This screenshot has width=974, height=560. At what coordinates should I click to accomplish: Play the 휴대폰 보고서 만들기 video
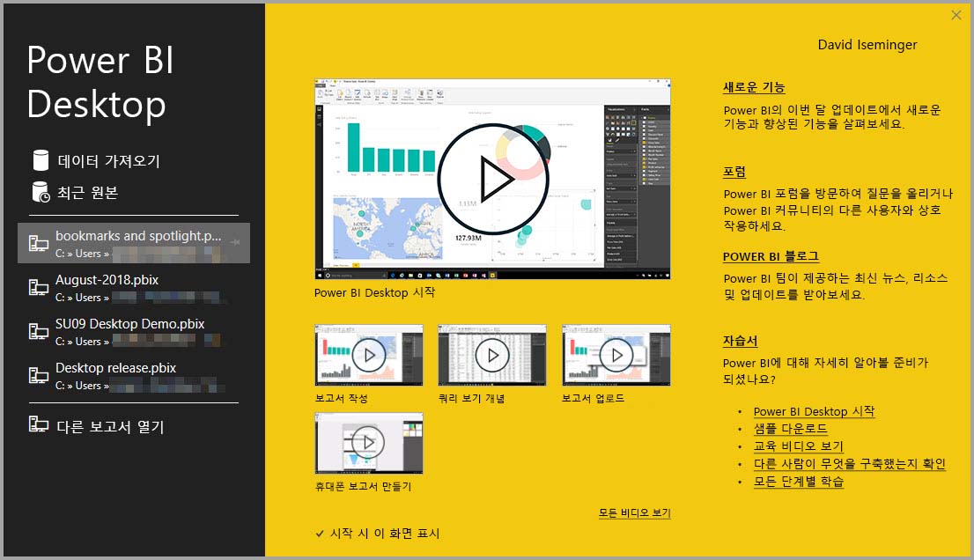tap(368, 443)
